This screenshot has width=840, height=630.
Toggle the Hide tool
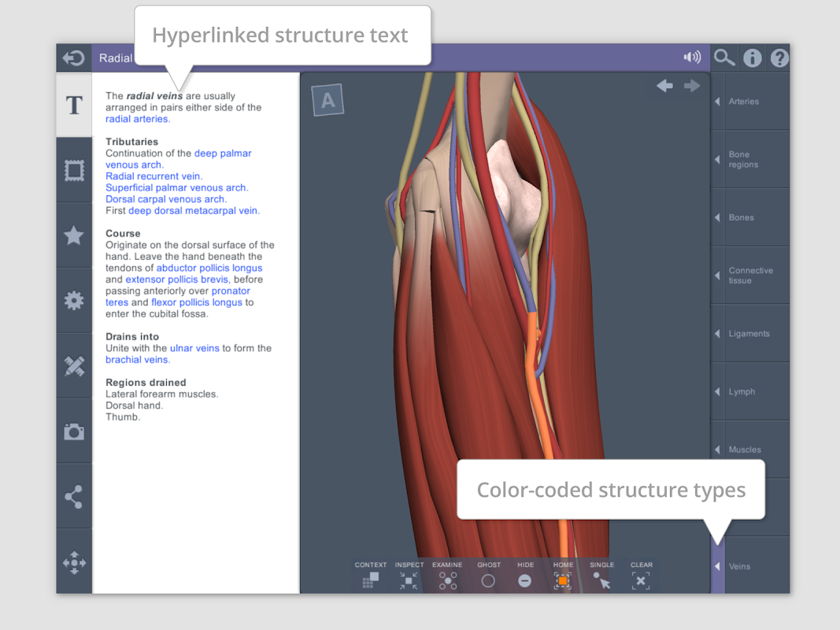[525, 580]
